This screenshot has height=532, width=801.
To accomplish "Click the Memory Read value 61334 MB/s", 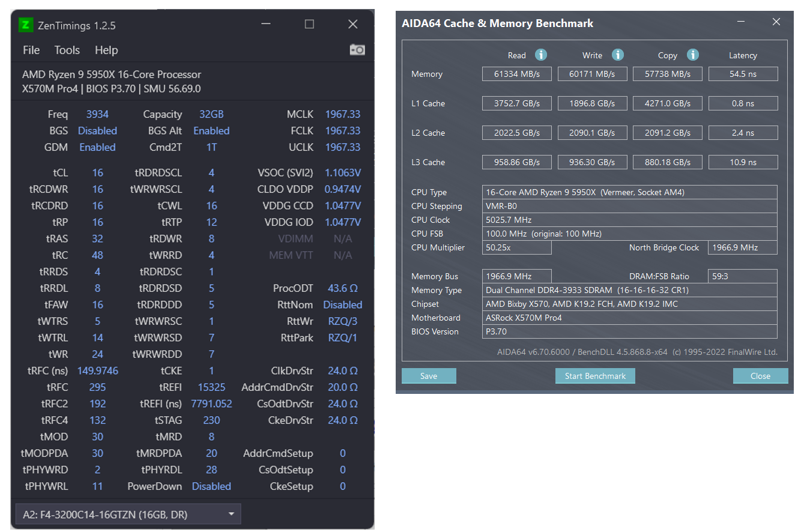I will click(x=517, y=74).
